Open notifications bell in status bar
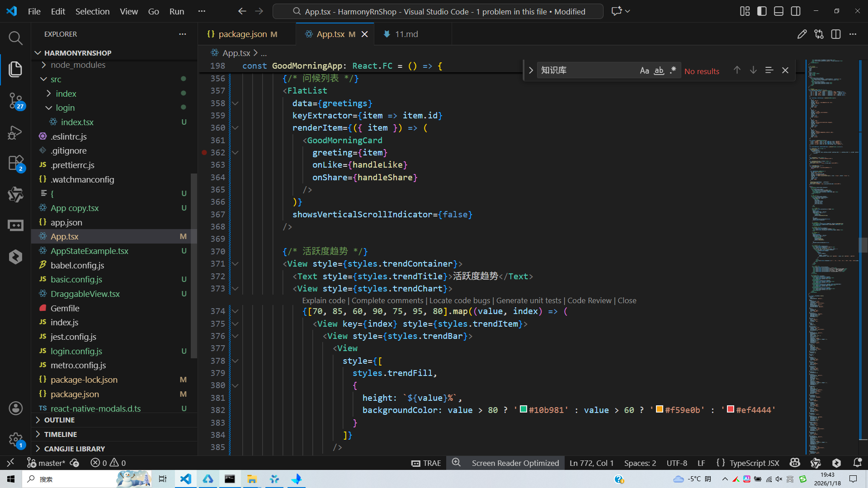 click(857, 463)
